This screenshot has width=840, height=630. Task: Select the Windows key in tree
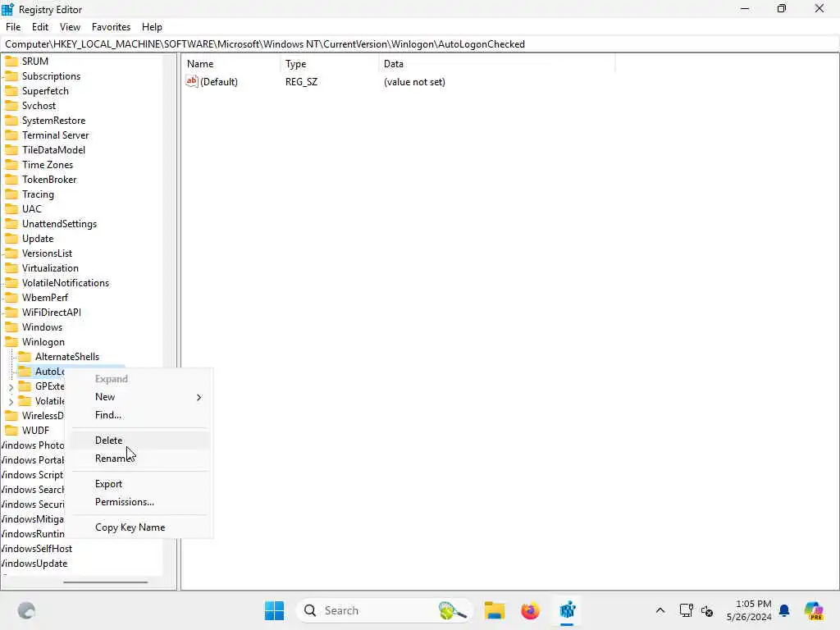pyautogui.click(x=42, y=327)
